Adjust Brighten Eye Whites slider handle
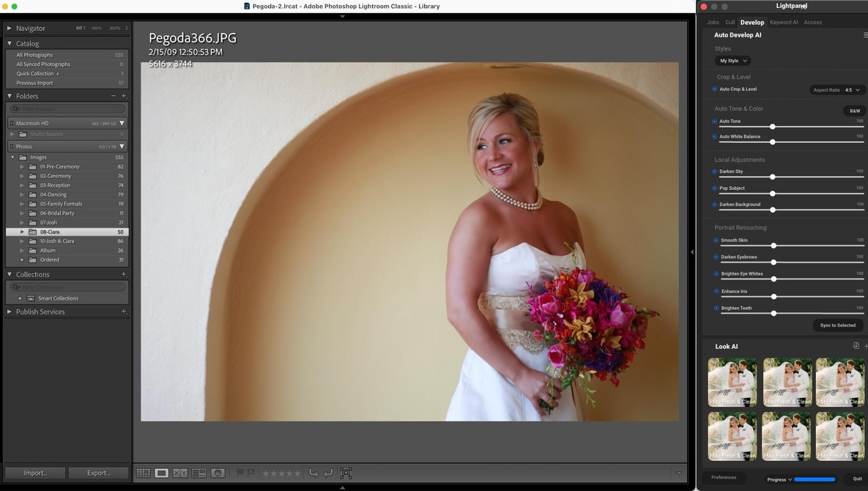 [x=774, y=279]
